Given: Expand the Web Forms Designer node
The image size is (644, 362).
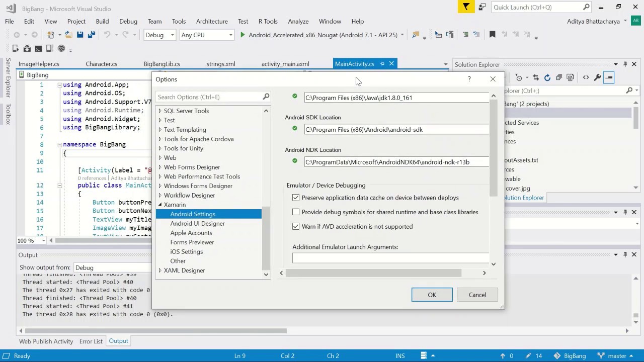Looking at the screenshot, I should (160, 167).
